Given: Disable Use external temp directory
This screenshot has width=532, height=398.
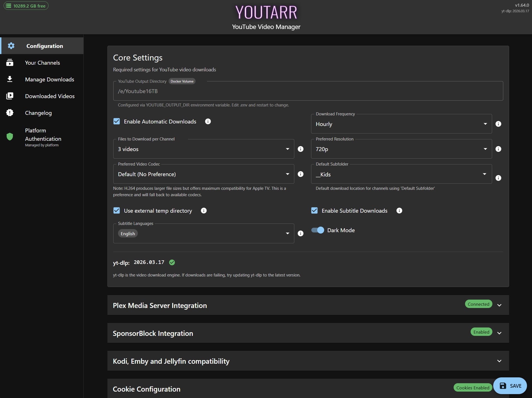Looking at the screenshot, I should [x=116, y=210].
